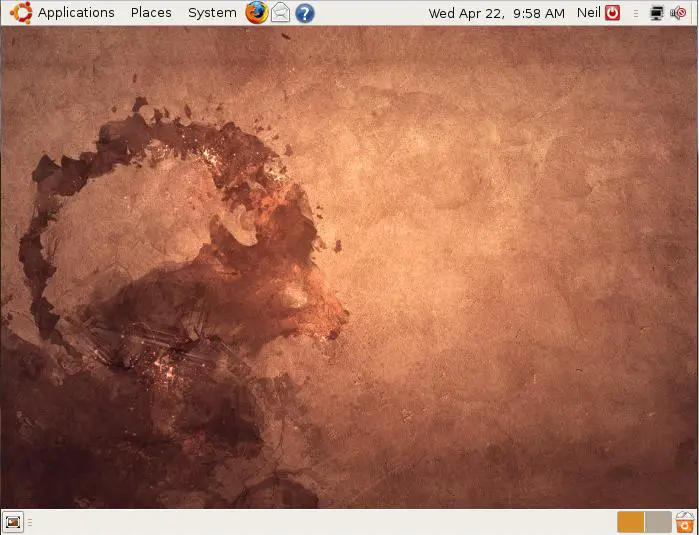The image size is (699, 535).
Task: Launch the Firefox web browser
Action: 257,13
